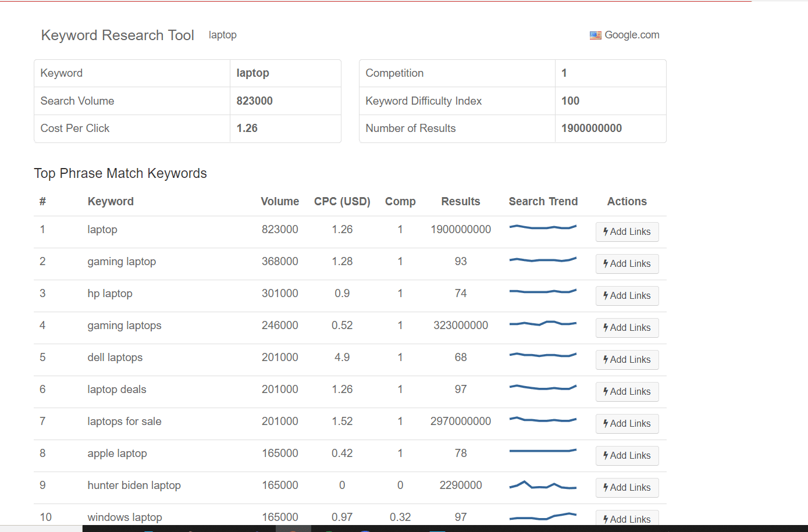Click Add Links for laptops for sale

tap(627, 423)
